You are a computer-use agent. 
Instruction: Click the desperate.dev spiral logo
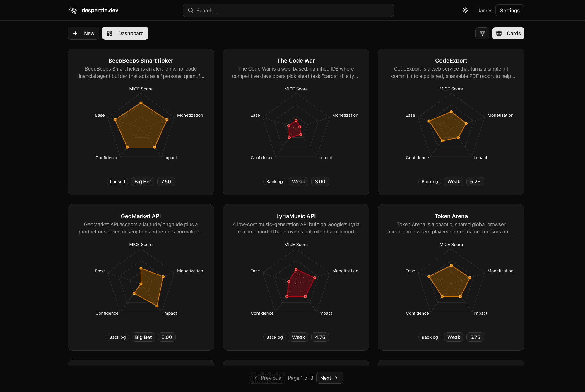pyautogui.click(x=73, y=10)
